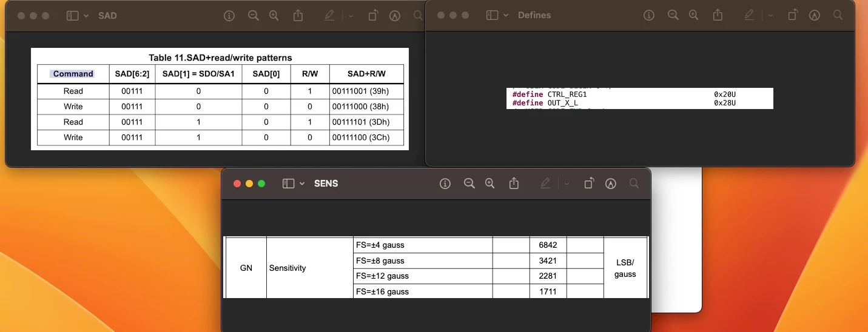Open sidebar view menu in Defines window

point(506,15)
